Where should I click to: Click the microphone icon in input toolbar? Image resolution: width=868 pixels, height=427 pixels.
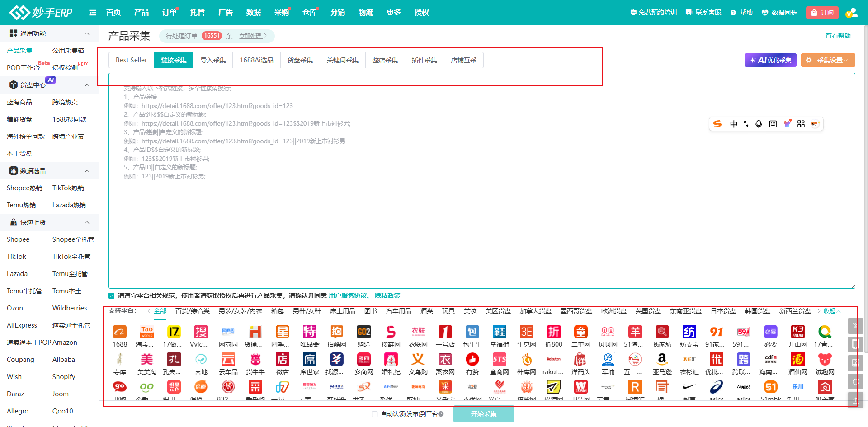(759, 124)
